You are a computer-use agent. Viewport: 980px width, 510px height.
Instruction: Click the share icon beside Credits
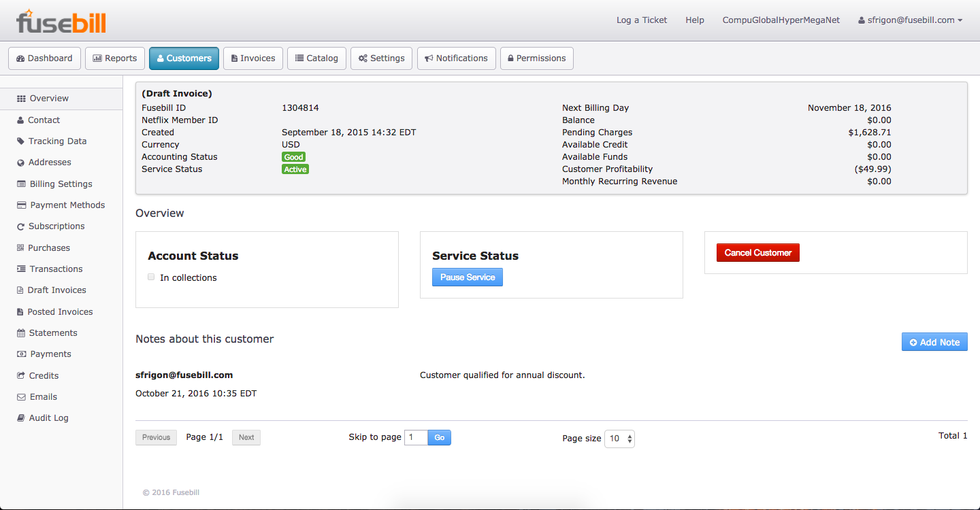pyautogui.click(x=22, y=376)
